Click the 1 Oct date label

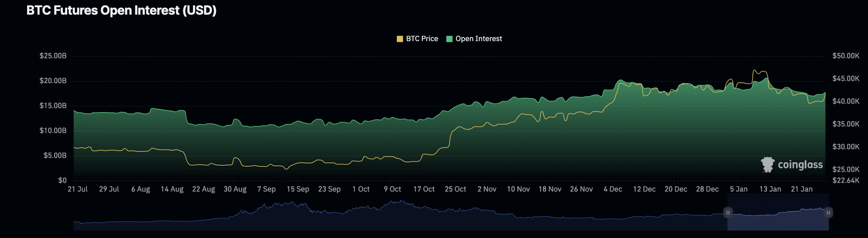pos(361,189)
